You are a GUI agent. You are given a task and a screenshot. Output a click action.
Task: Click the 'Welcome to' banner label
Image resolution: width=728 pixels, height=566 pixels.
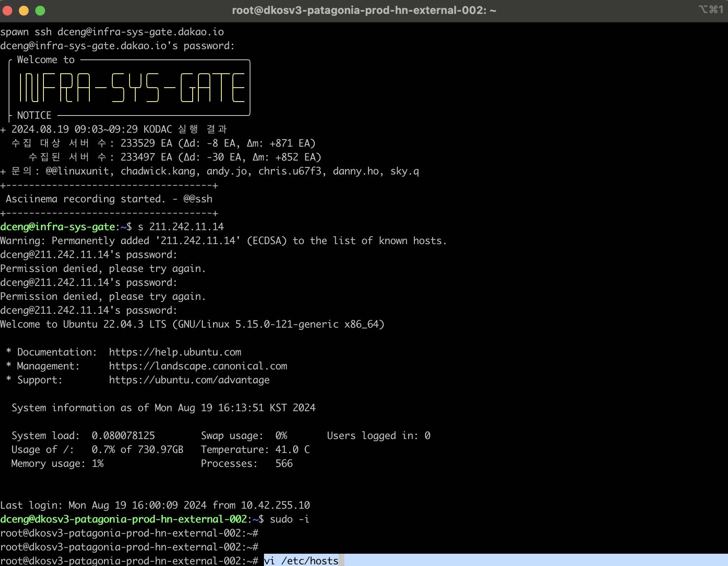(x=46, y=60)
